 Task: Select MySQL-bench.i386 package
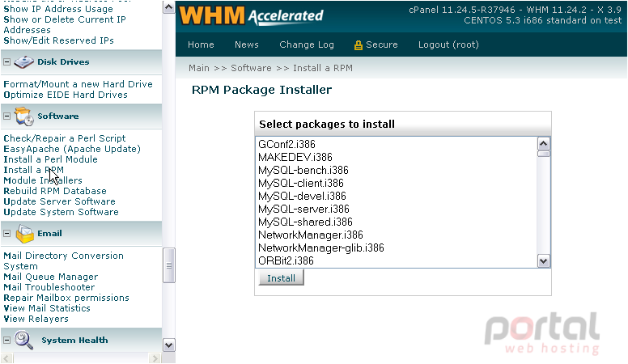(x=303, y=170)
